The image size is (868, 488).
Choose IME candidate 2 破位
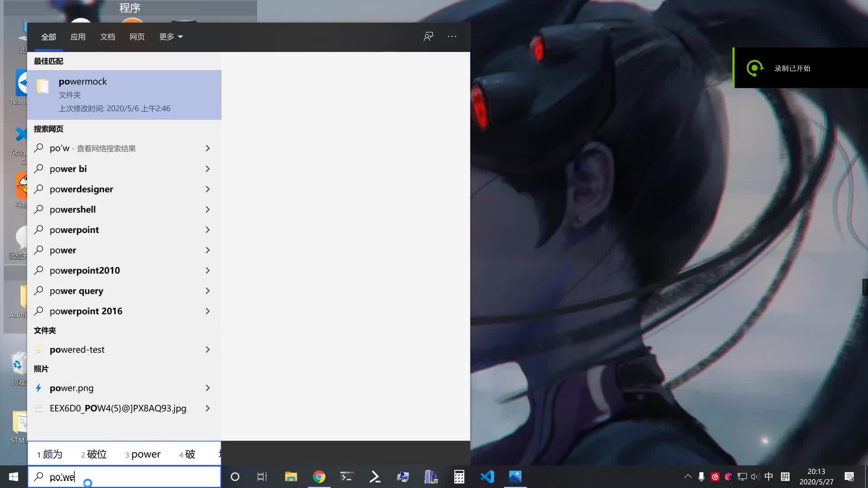click(94, 454)
